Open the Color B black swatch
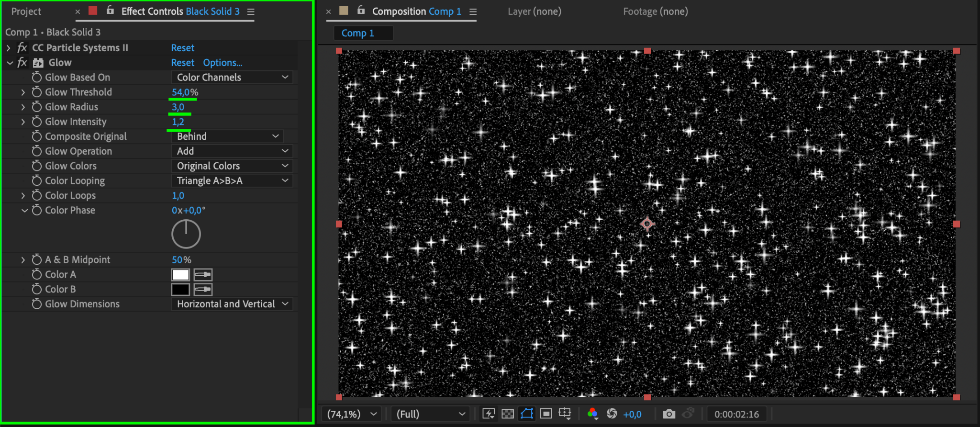The image size is (980, 427). coord(180,290)
